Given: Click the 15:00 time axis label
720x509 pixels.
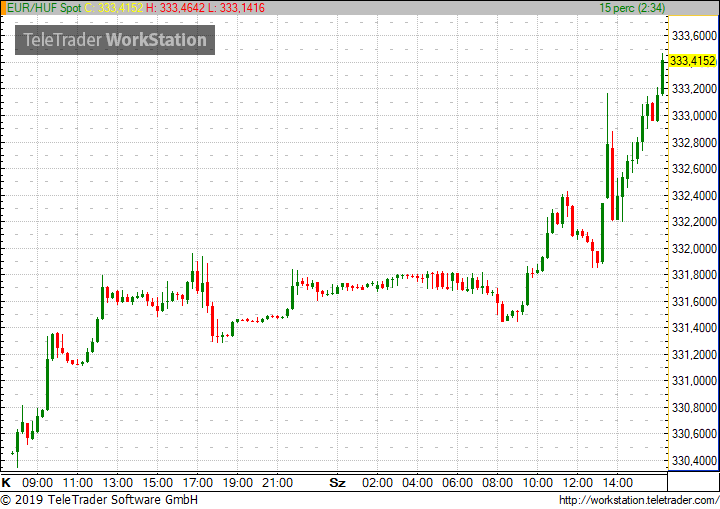Looking at the screenshot, I should [158, 483].
